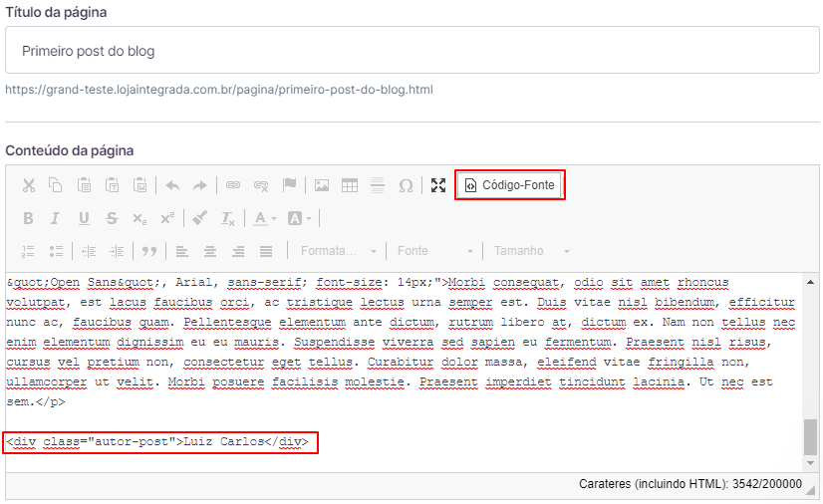Click the Remove Format icon
The height and width of the screenshot is (504, 823).
tap(228, 218)
